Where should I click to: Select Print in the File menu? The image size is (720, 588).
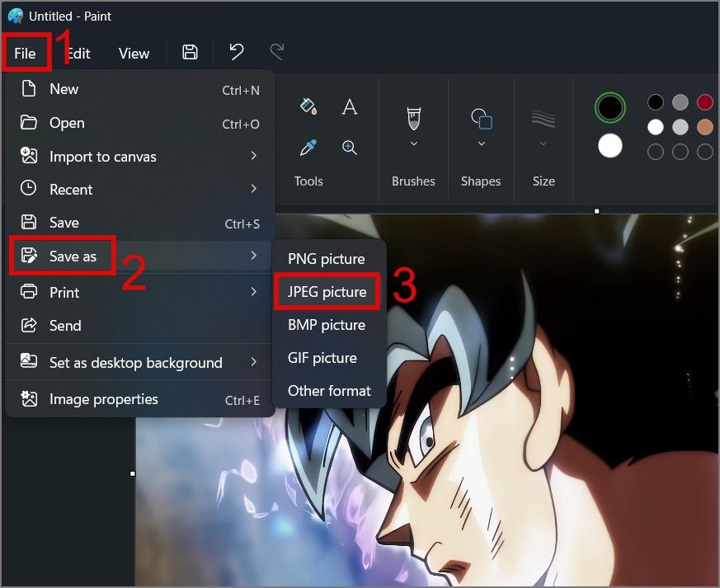pyautogui.click(x=140, y=292)
